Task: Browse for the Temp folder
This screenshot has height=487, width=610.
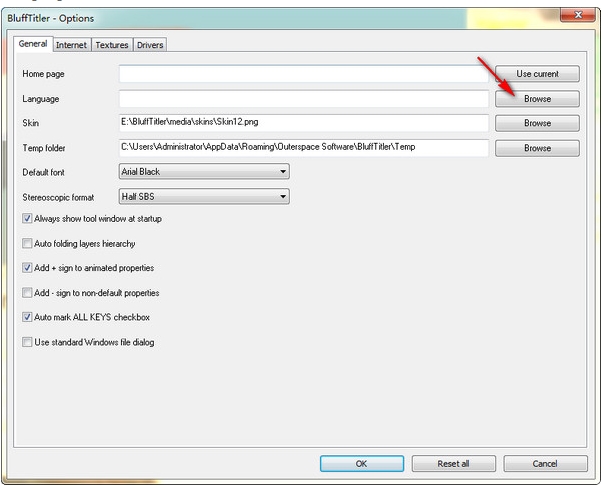Action: pos(537,148)
